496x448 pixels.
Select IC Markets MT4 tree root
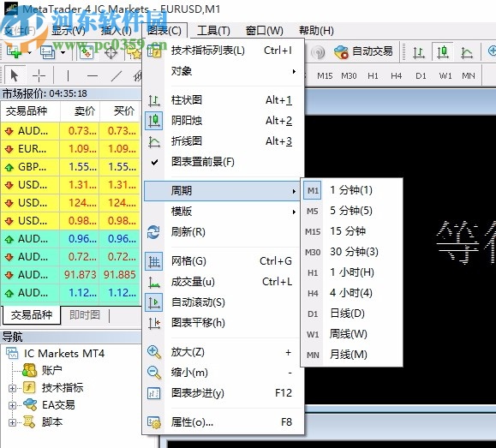pyautogui.click(x=64, y=354)
